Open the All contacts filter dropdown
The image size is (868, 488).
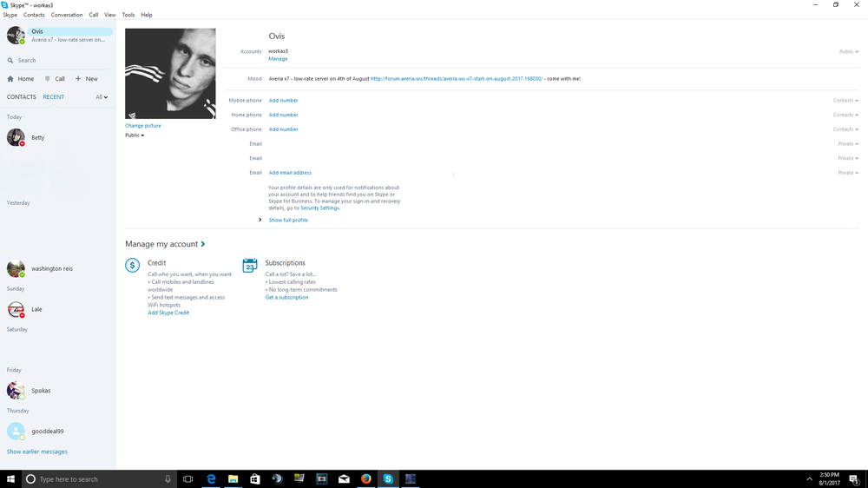(x=102, y=97)
